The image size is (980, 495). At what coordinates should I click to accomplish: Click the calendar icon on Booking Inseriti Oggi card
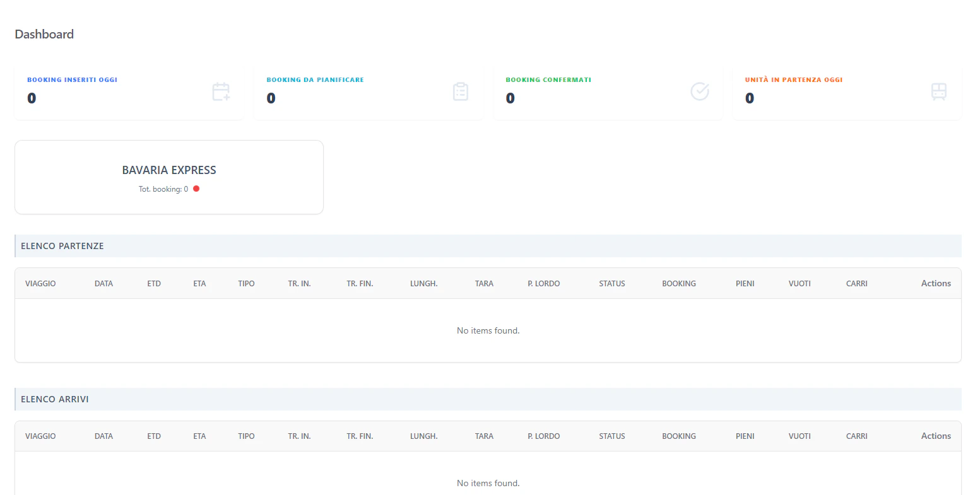click(221, 91)
